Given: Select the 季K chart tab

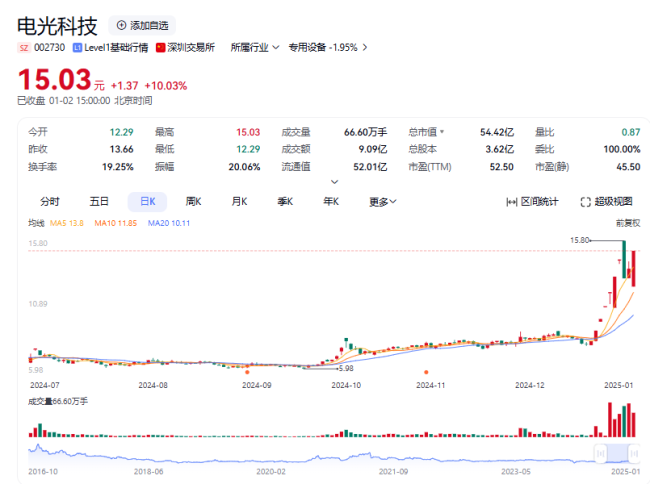Looking at the screenshot, I should (285, 202).
